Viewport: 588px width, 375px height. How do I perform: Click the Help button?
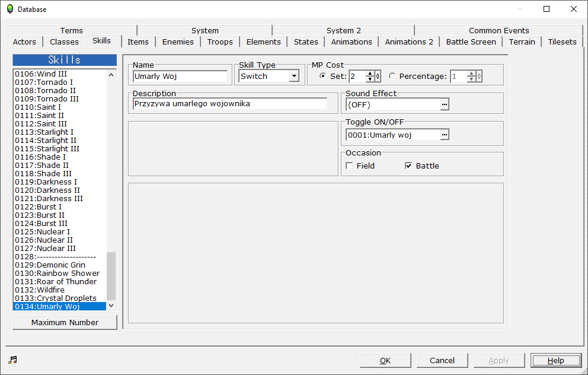click(x=556, y=360)
